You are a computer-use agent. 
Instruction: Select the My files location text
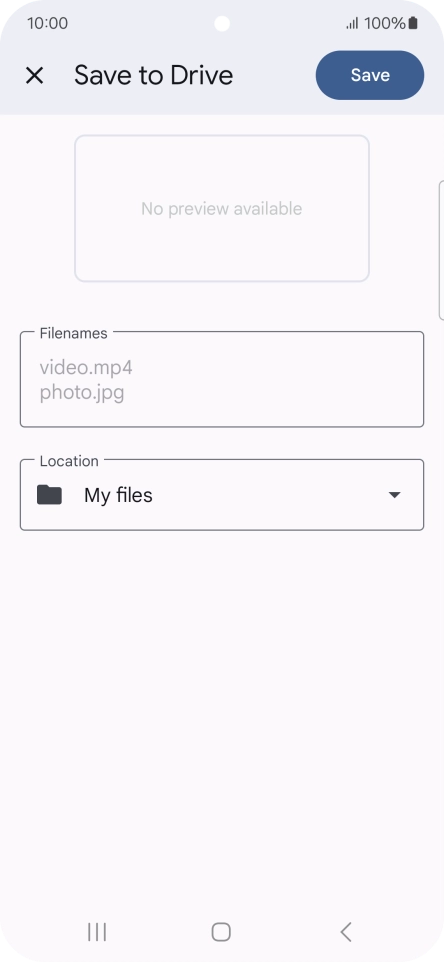[118, 495]
